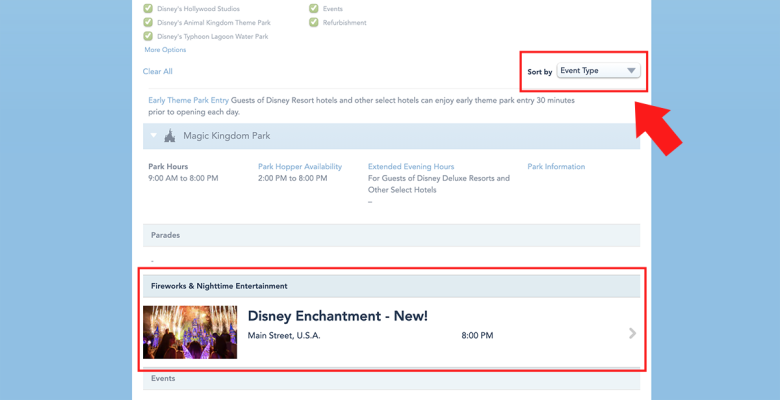Open the Park Information link
Screen dimensions: 780x400
tap(556, 167)
